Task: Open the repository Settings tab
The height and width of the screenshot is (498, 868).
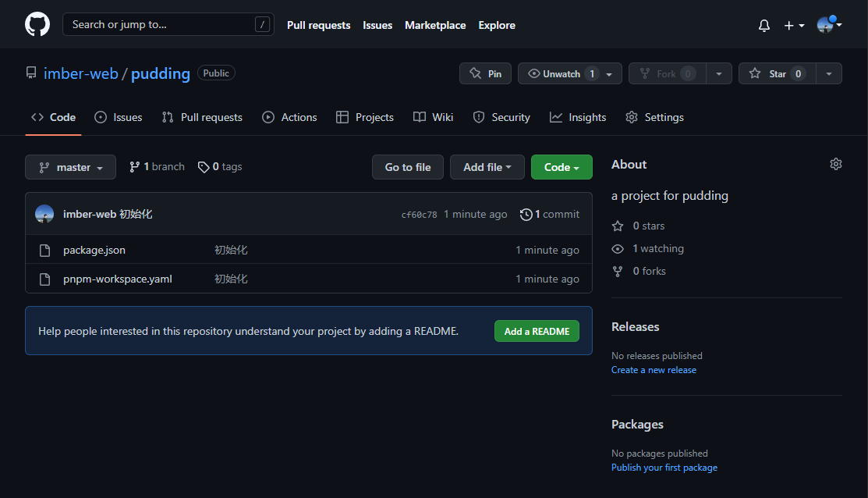Action: (655, 117)
